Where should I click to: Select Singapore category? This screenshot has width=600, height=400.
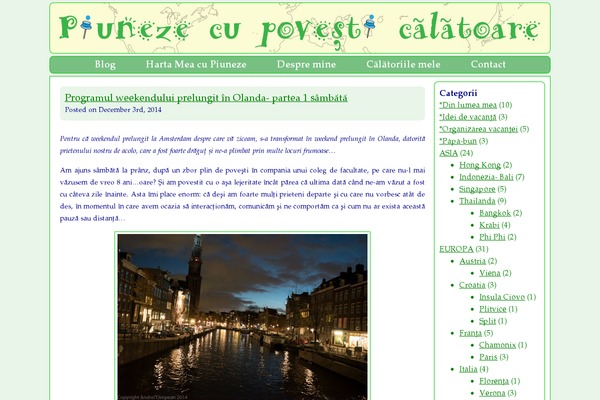pyautogui.click(x=477, y=189)
